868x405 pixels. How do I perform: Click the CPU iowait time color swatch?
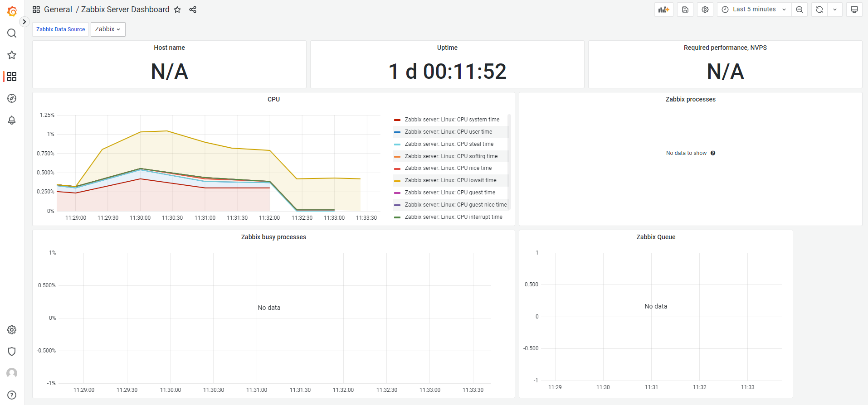click(x=397, y=181)
